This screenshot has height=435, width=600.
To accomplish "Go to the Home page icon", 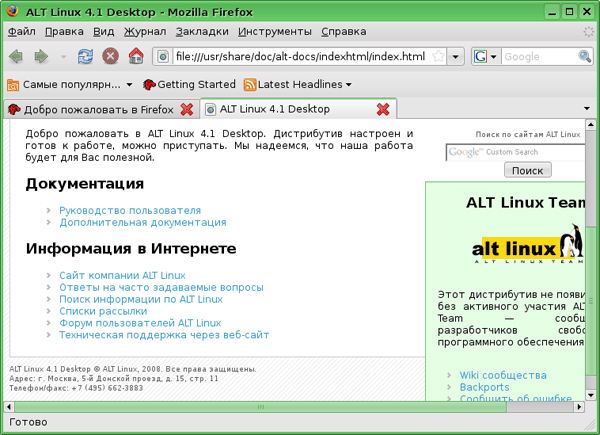I will (136, 56).
